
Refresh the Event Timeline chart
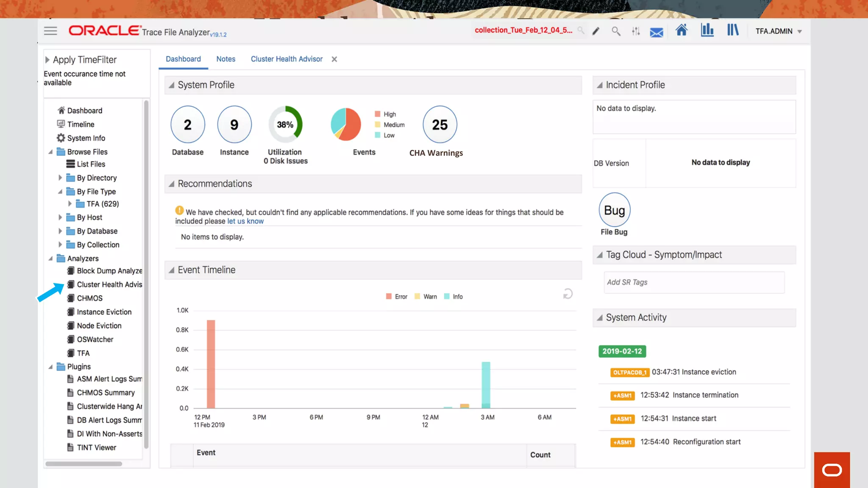568,294
